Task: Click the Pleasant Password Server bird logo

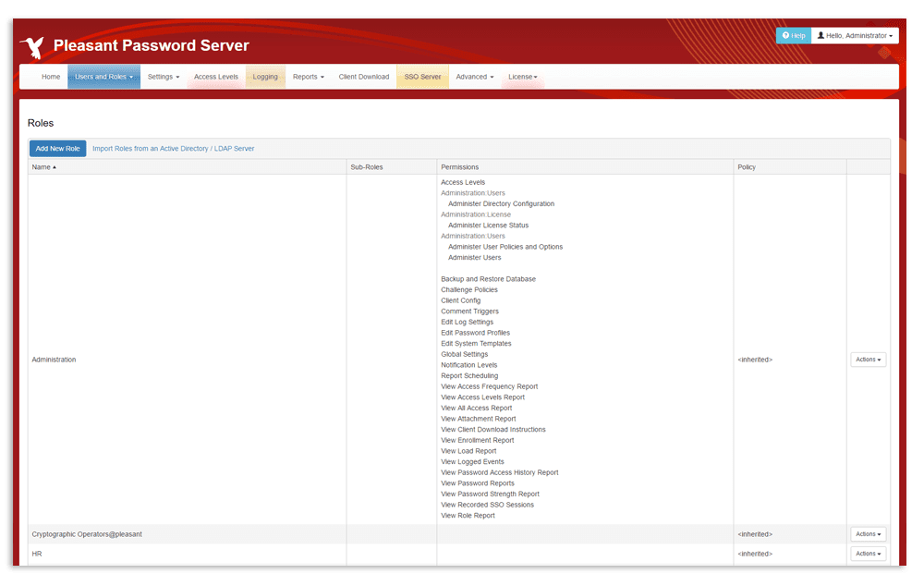Action: pyautogui.click(x=32, y=47)
